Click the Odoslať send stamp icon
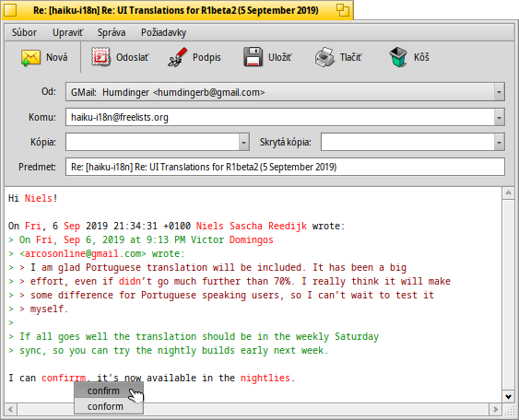This screenshot has width=519, height=420. (x=100, y=57)
